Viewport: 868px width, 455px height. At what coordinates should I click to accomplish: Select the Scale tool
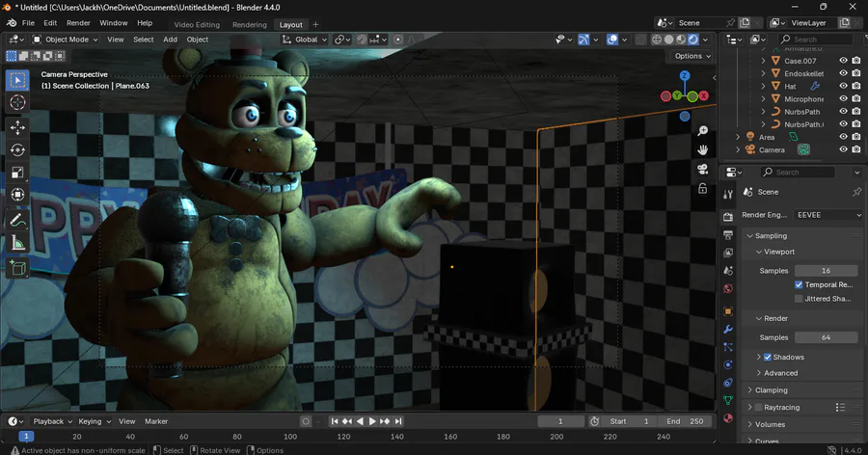coord(17,173)
